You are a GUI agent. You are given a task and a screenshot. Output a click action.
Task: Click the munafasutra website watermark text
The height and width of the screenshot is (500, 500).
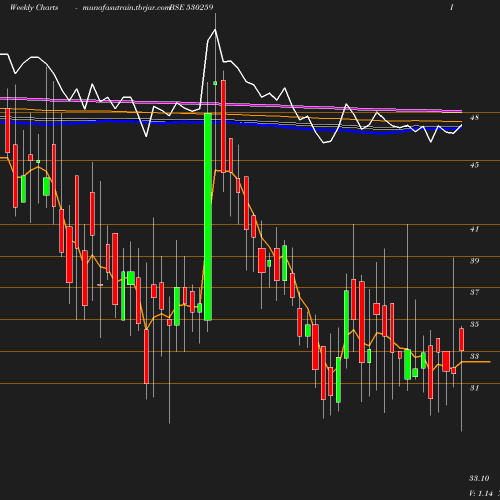[x=126, y=7]
